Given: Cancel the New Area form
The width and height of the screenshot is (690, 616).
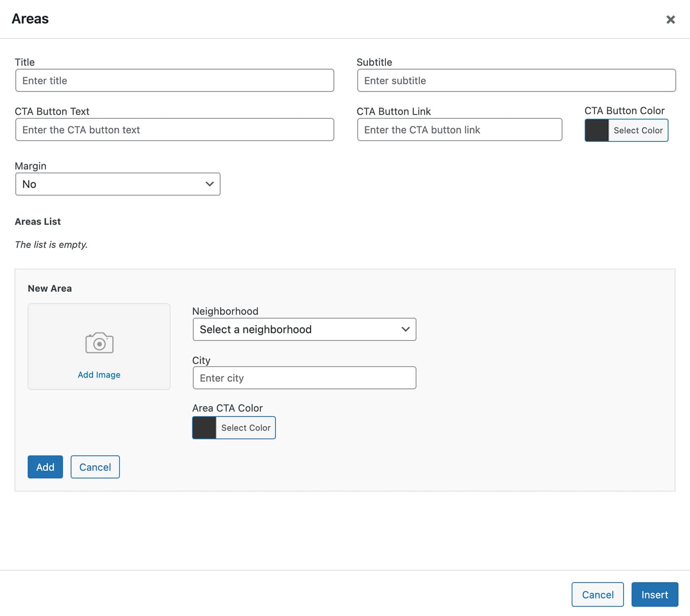Looking at the screenshot, I should click(95, 467).
